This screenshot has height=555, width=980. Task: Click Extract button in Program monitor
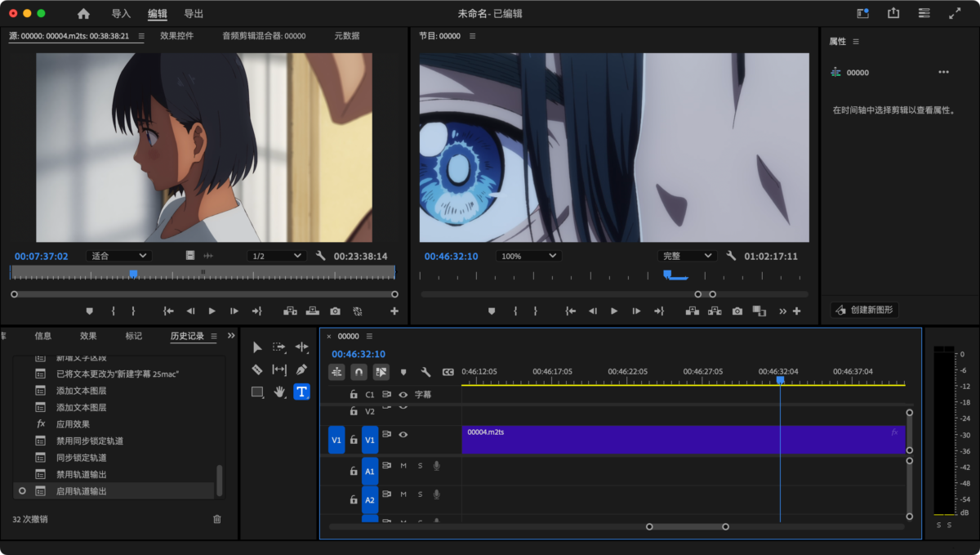[715, 311]
